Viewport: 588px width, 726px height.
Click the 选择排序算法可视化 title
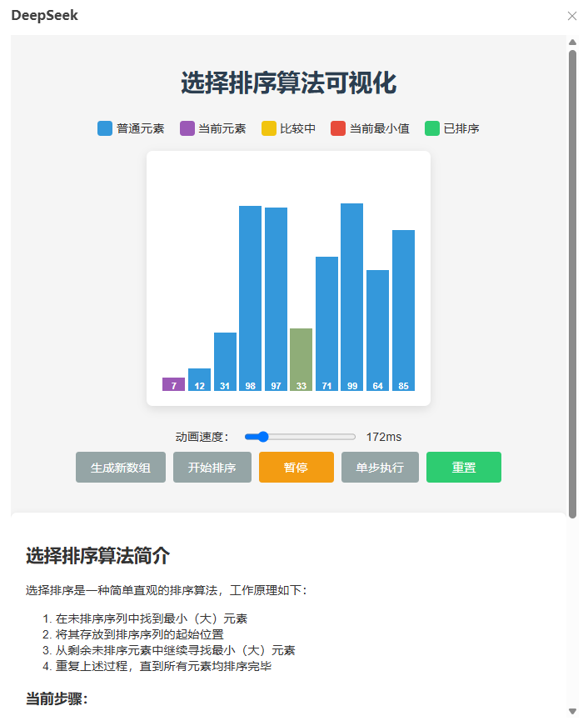[x=288, y=83]
